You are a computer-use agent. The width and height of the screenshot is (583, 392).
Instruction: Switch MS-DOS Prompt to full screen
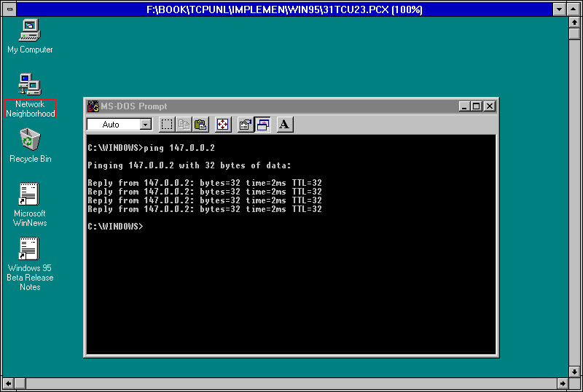tap(223, 125)
